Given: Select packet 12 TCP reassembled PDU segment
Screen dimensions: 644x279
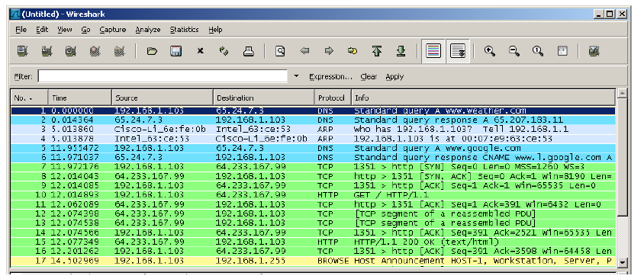Looking at the screenshot, I should [x=313, y=213].
